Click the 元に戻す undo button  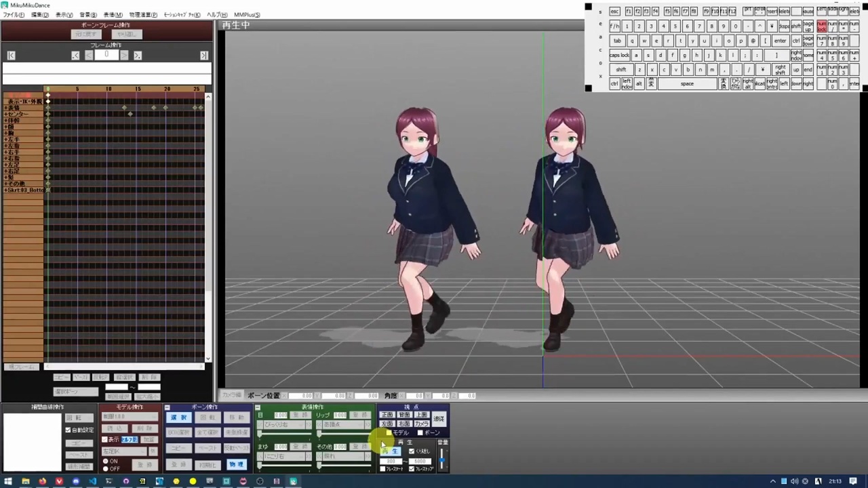[86, 34]
